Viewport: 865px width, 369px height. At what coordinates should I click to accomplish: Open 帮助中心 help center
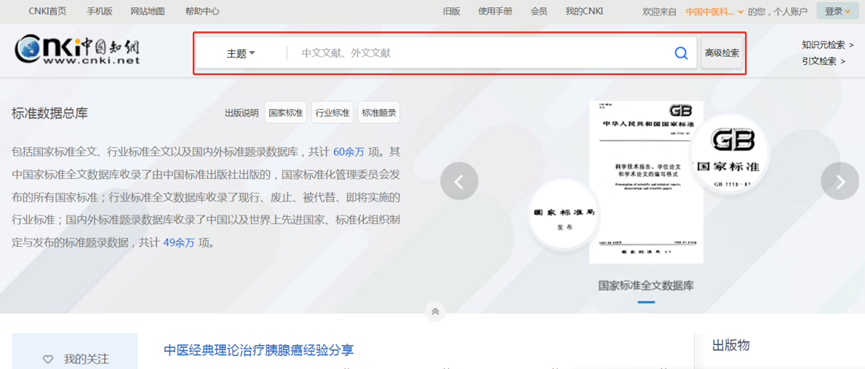click(202, 11)
